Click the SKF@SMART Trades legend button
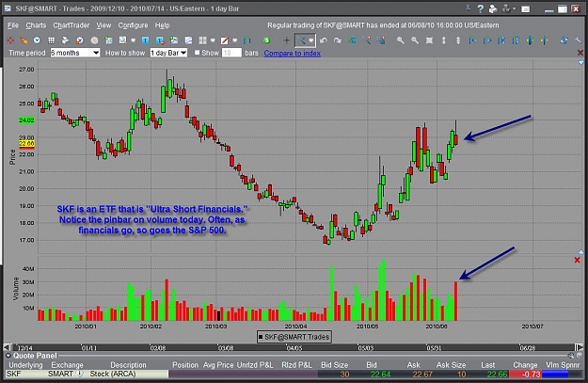Viewport: 588px width, 383px height. (294, 337)
